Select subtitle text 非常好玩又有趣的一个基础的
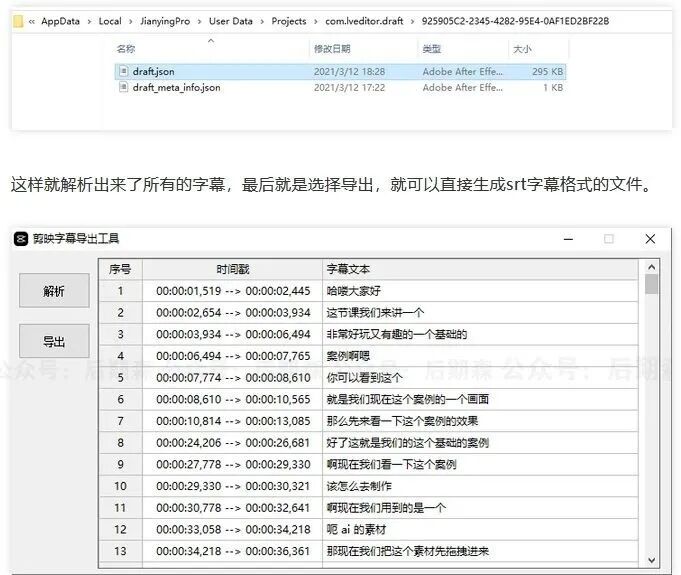This screenshot has height=575, width=681. pyautogui.click(x=397, y=334)
